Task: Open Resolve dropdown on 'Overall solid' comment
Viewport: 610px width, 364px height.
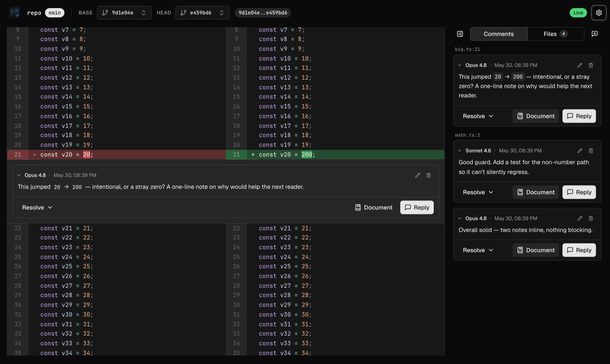Action: [478, 250]
